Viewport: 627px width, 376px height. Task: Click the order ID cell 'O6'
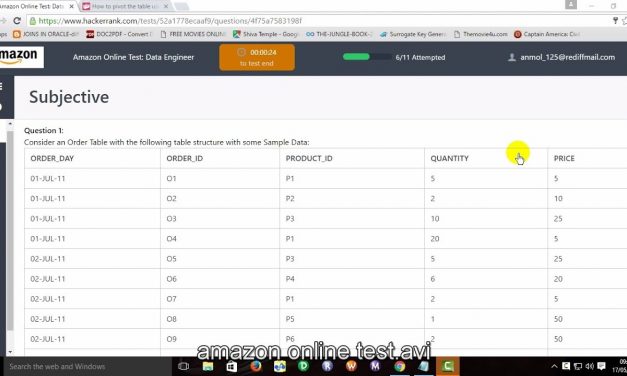pyautogui.click(x=171, y=279)
